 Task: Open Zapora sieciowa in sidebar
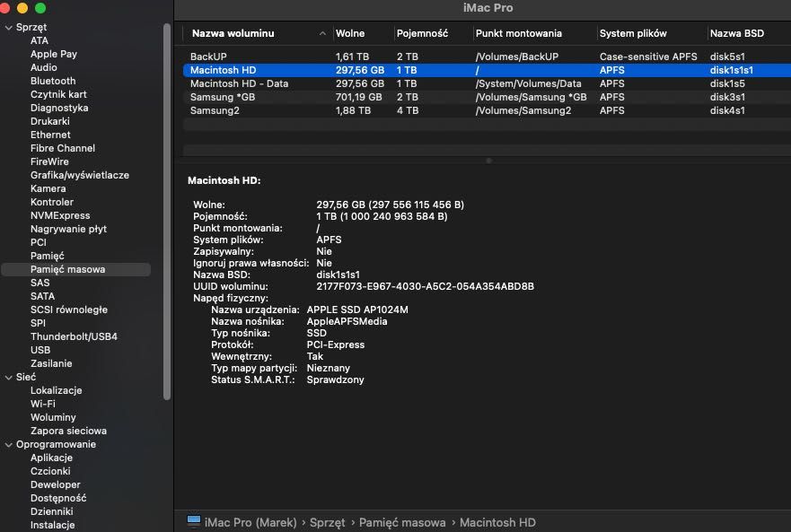(68, 431)
